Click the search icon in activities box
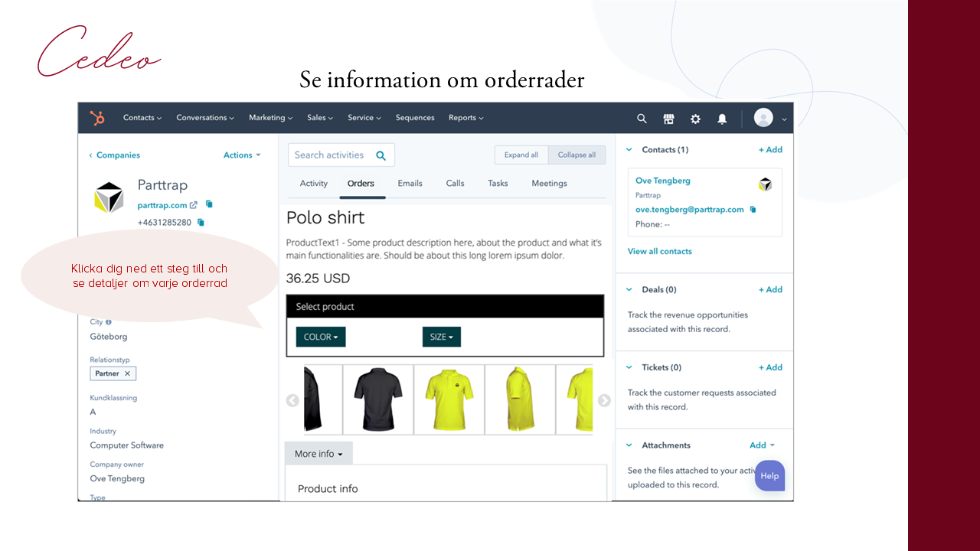The image size is (980, 551). pos(381,155)
